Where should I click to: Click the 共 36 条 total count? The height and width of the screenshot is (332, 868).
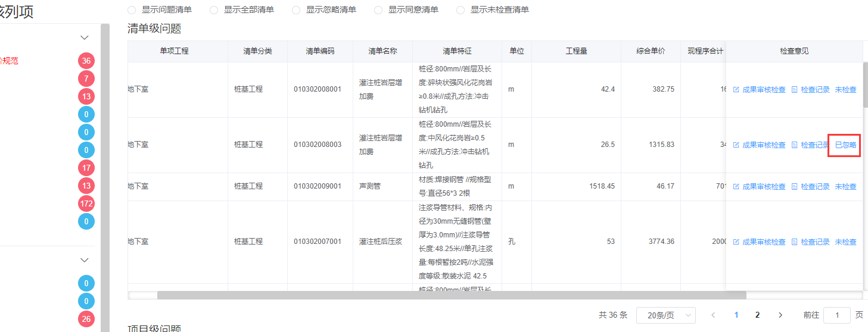tap(613, 315)
